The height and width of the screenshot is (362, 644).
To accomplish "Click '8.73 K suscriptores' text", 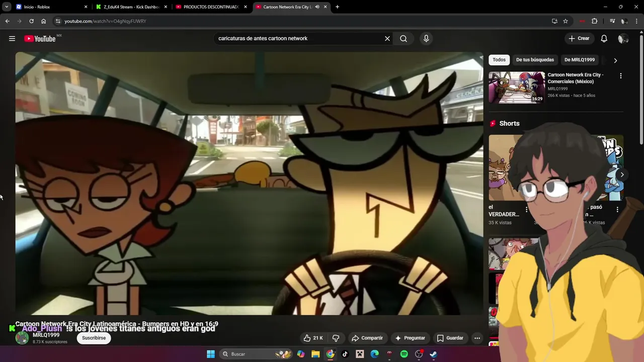I will click(x=50, y=342).
